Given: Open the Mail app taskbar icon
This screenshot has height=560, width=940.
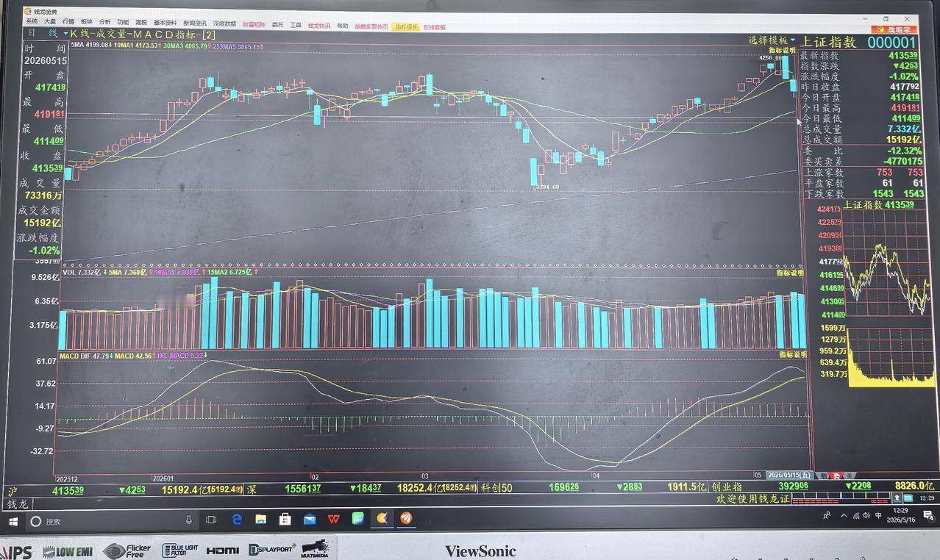Looking at the screenshot, I should [310, 519].
